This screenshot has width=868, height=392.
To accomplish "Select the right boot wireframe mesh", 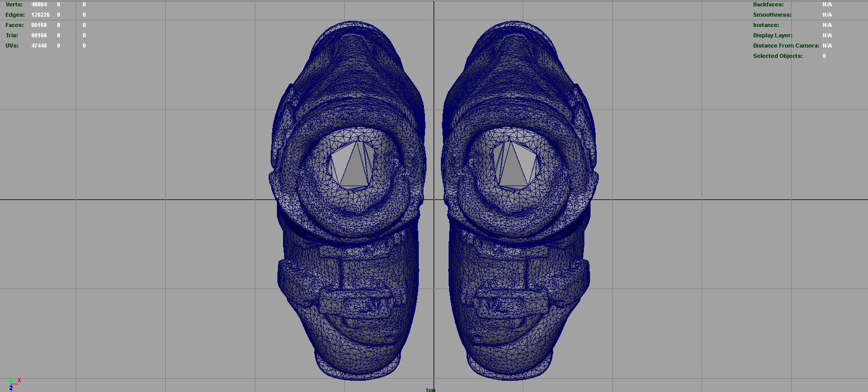I will (520, 200).
